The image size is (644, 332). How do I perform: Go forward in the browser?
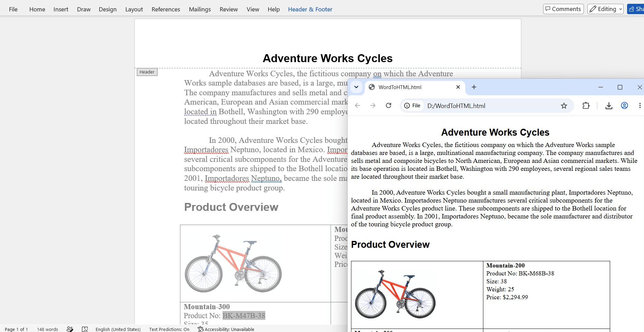click(x=373, y=106)
